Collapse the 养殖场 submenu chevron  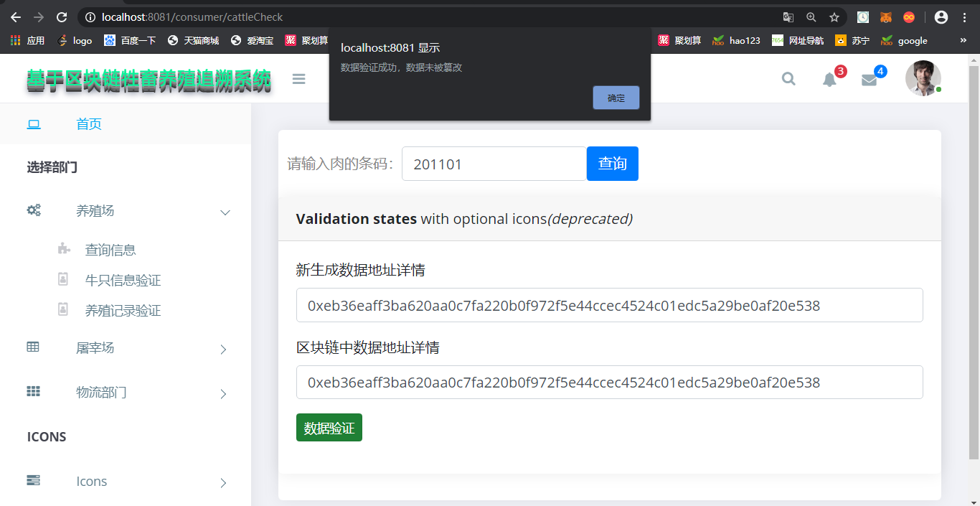[225, 212]
